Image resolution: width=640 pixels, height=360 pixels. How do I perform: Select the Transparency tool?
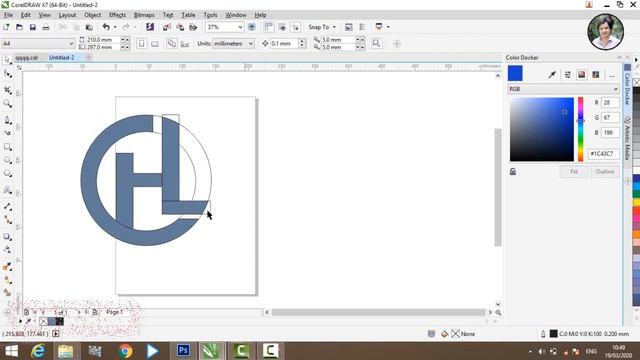(7, 250)
